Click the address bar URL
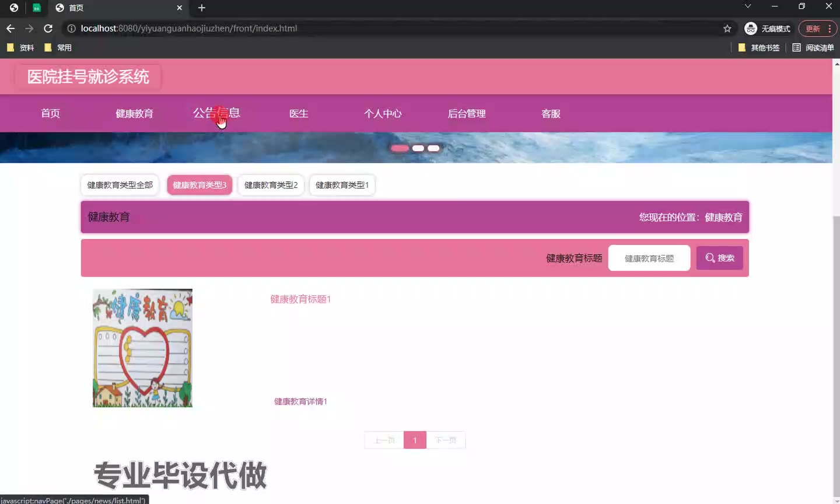 click(x=189, y=28)
